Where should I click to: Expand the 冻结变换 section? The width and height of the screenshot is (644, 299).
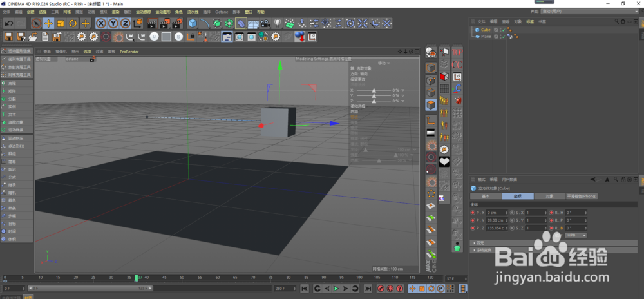pyautogui.click(x=553, y=250)
